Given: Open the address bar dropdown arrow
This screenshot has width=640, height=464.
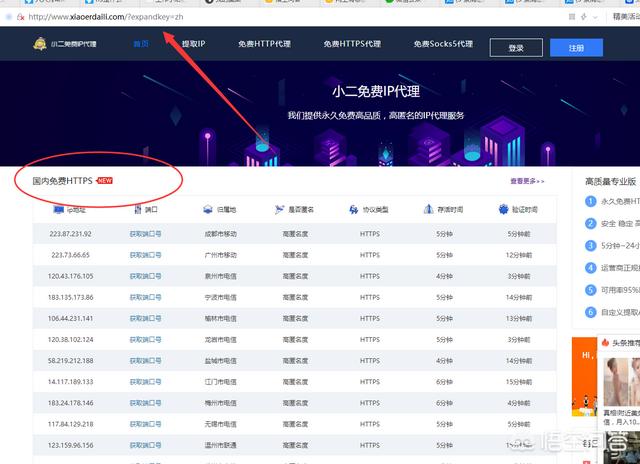Looking at the screenshot, I should click(595, 17).
